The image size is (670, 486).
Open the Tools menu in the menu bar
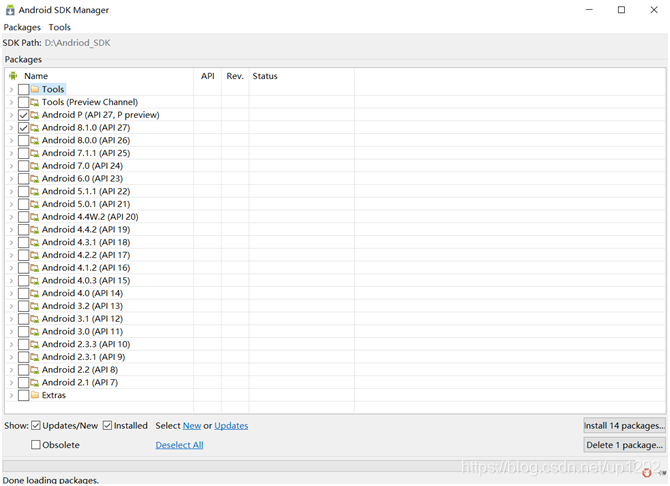coord(59,27)
